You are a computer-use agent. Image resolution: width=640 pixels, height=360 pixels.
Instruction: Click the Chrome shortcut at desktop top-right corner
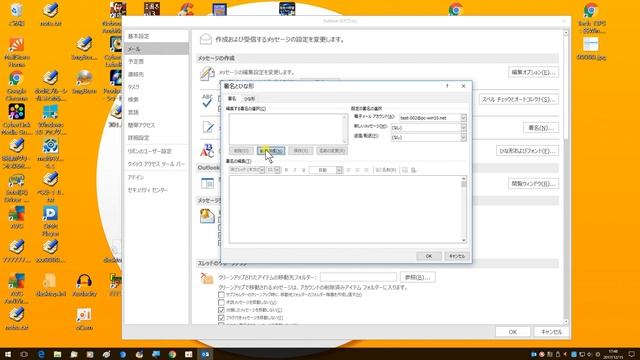tap(591, 18)
